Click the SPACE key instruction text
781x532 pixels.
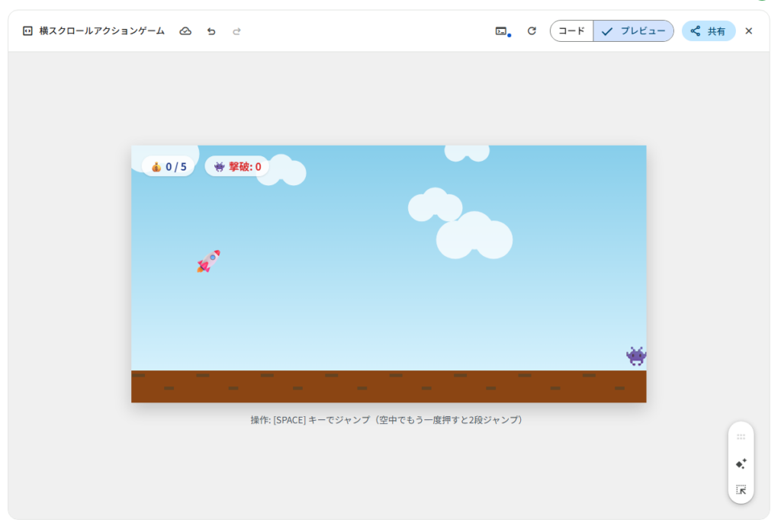388,420
